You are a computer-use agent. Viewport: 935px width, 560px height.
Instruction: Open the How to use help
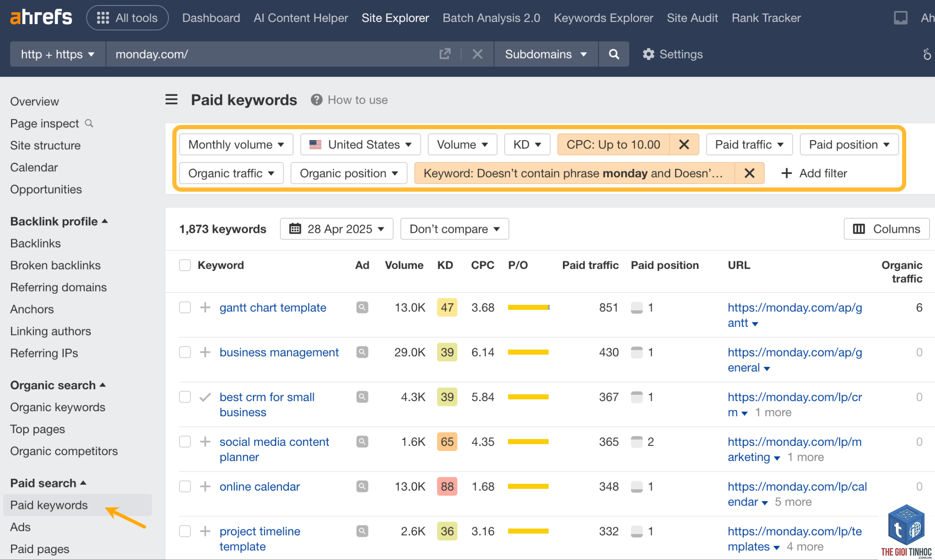349,99
